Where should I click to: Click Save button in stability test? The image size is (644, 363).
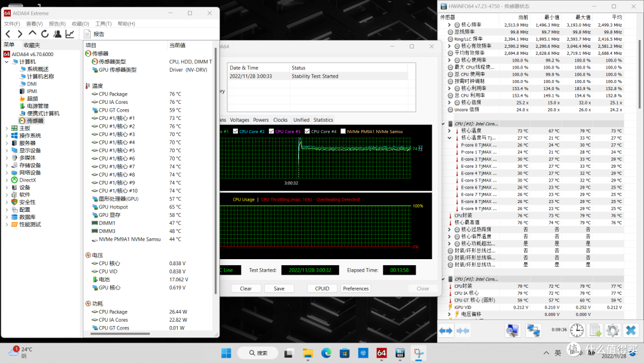pyautogui.click(x=279, y=288)
